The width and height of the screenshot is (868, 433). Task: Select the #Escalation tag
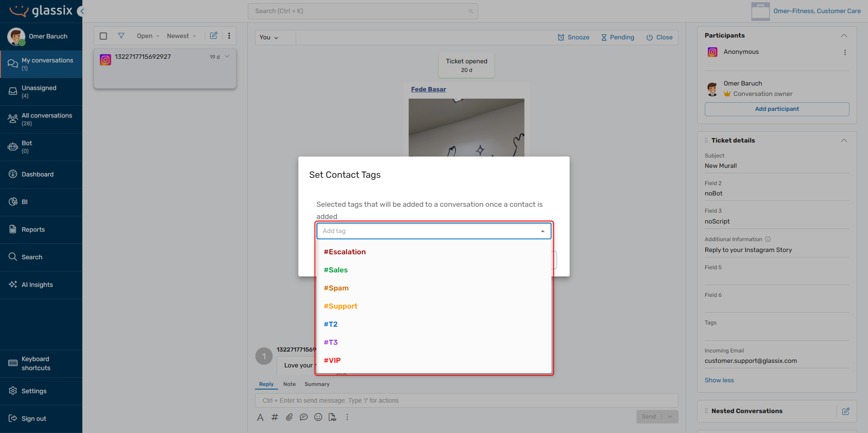pyautogui.click(x=434, y=252)
